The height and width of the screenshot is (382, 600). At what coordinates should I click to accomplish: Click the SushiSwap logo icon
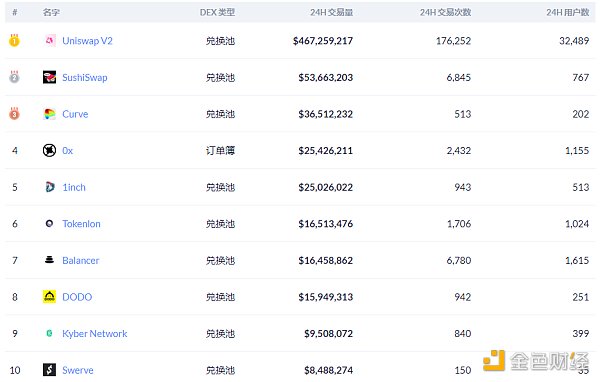(49, 77)
